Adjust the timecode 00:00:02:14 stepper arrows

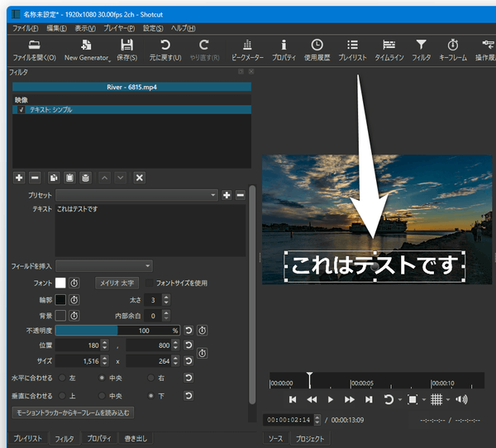(x=317, y=420)
